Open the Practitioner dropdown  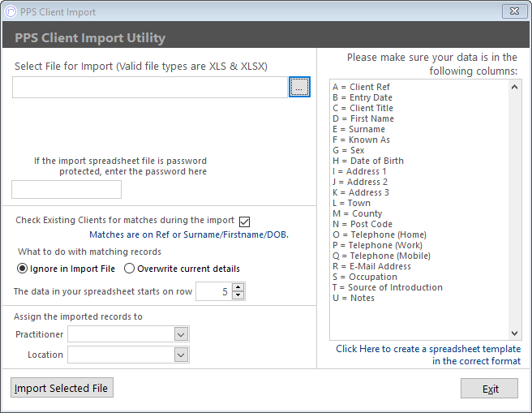click(x=181, y=334)
